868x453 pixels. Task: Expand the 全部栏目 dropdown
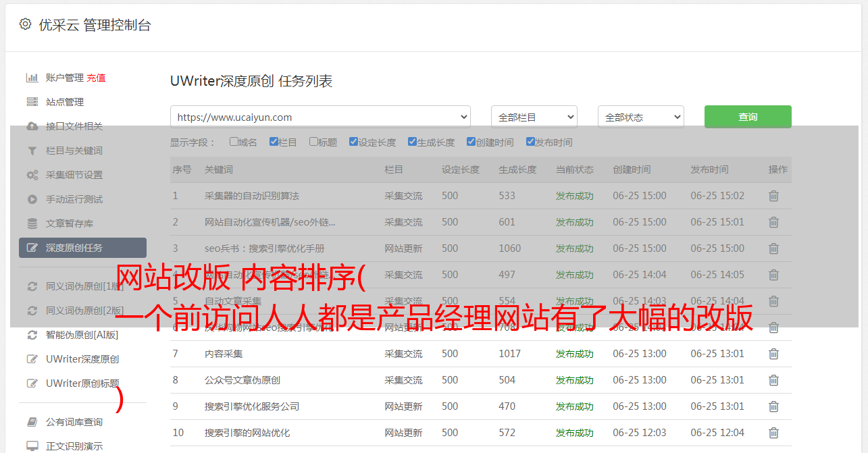tap(534, 117)
